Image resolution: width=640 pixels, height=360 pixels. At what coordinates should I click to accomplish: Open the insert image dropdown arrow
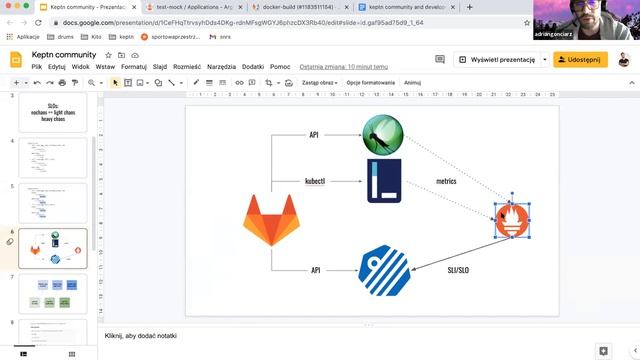[x=147, y=83]
